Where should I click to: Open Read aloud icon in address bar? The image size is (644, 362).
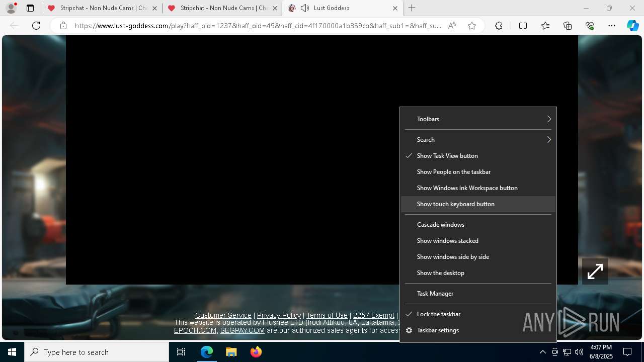pos(452,26)
